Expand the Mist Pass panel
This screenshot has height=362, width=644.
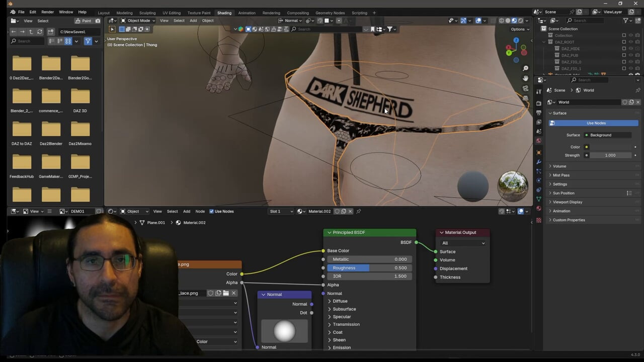coord(561,175)
